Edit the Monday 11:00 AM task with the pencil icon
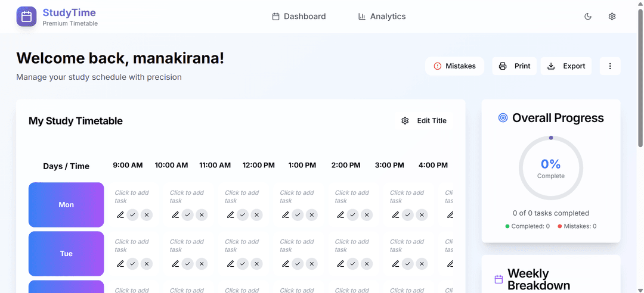This screenshot has width=644, height=293. pos(230,214)
